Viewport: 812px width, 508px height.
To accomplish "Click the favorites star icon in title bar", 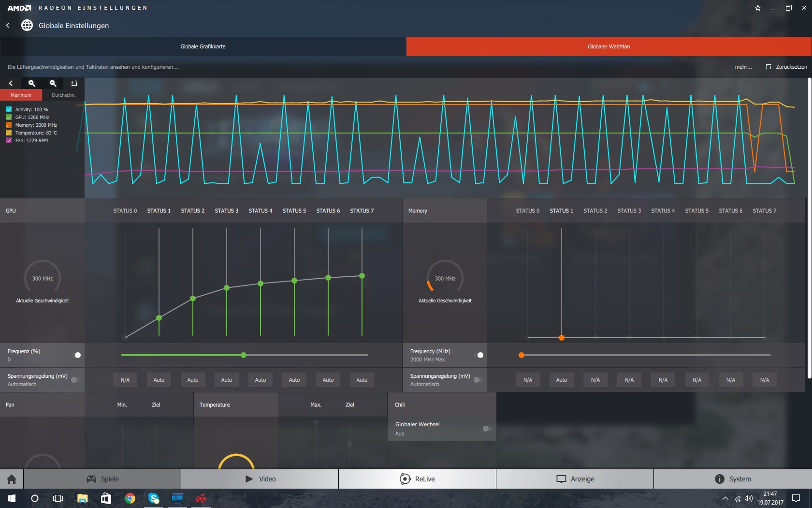I will tap(758, 8).
